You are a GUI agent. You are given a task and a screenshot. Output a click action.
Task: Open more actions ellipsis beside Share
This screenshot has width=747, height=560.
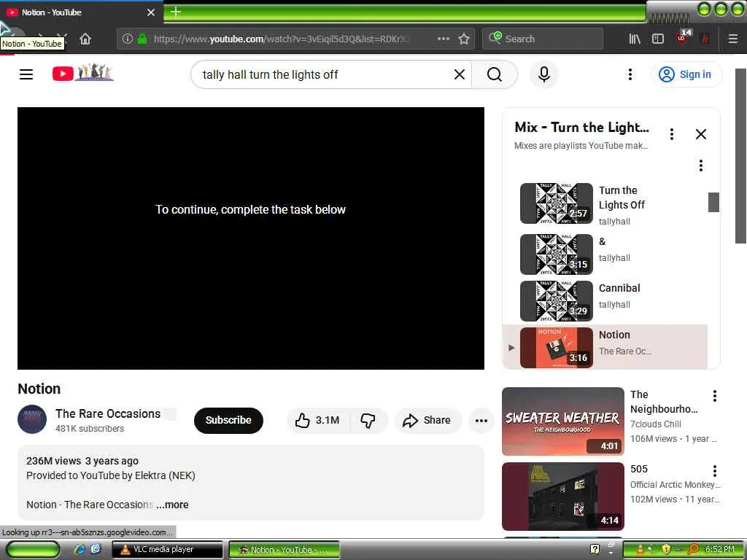coord(481,421)
